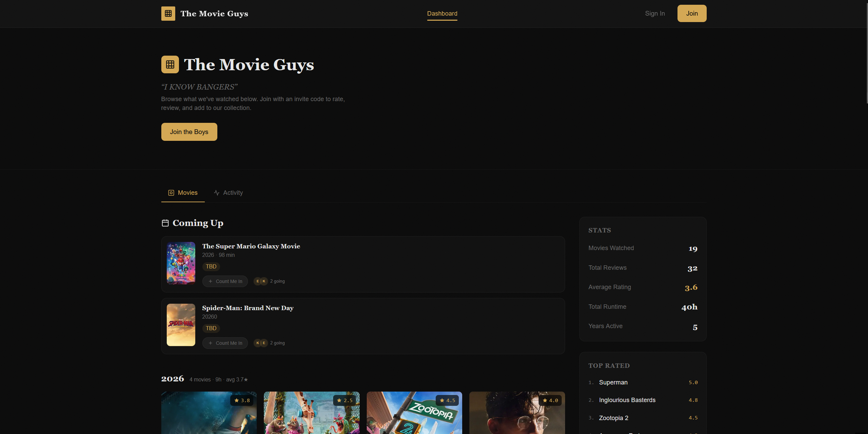
Task: Open the Dashboard nav item
Action: (442, 14)
